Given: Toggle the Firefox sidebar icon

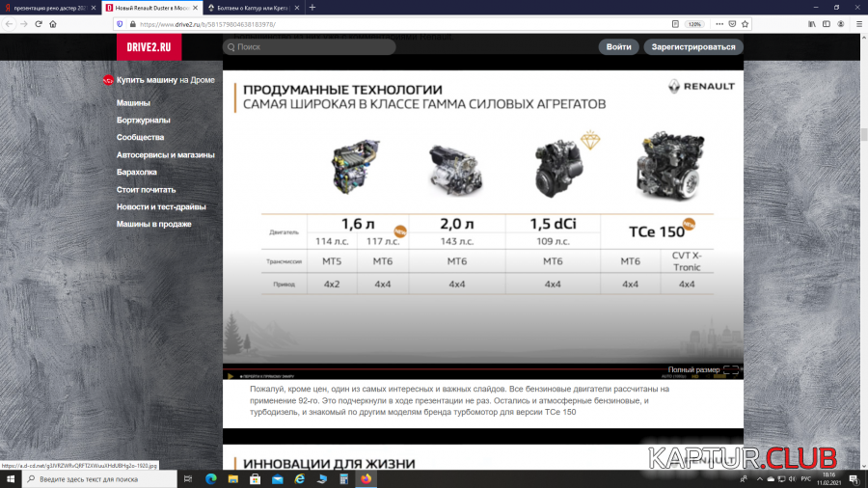Looking at the screenshot, I should pos(827,24).
